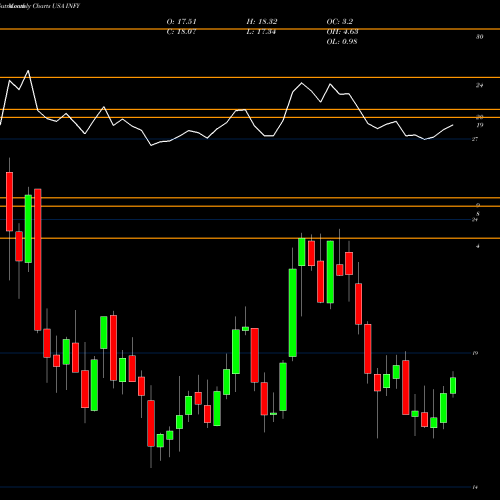Click the 30 label on the upper axis
The image size is (500, 500).
coord(479,37)
